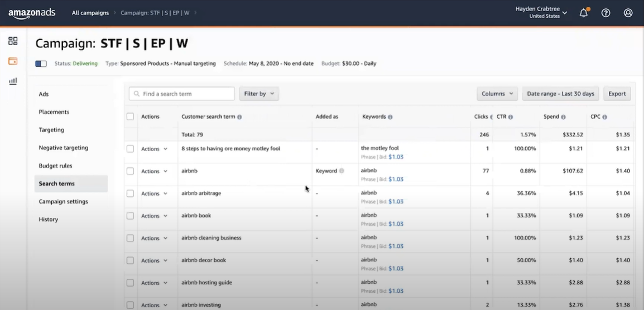
Task: Check the select-all checkbox in the table header
Action: [x=130, y=117]
